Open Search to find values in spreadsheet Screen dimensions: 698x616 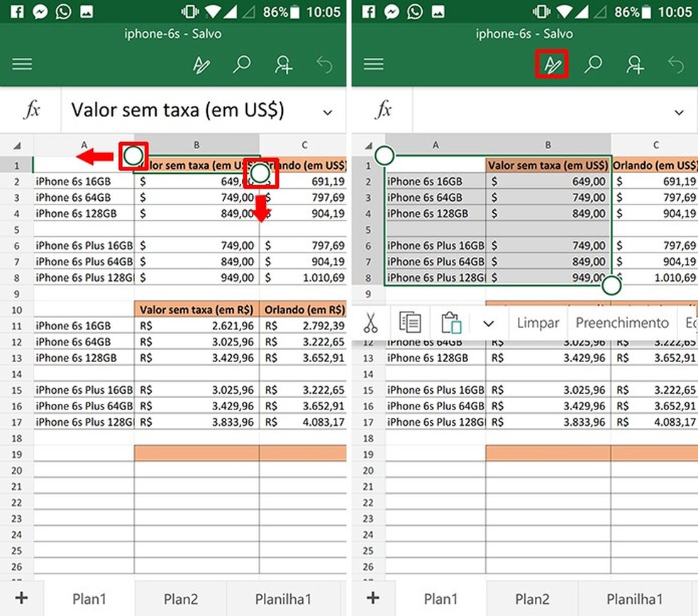click(x=242, y=64)
